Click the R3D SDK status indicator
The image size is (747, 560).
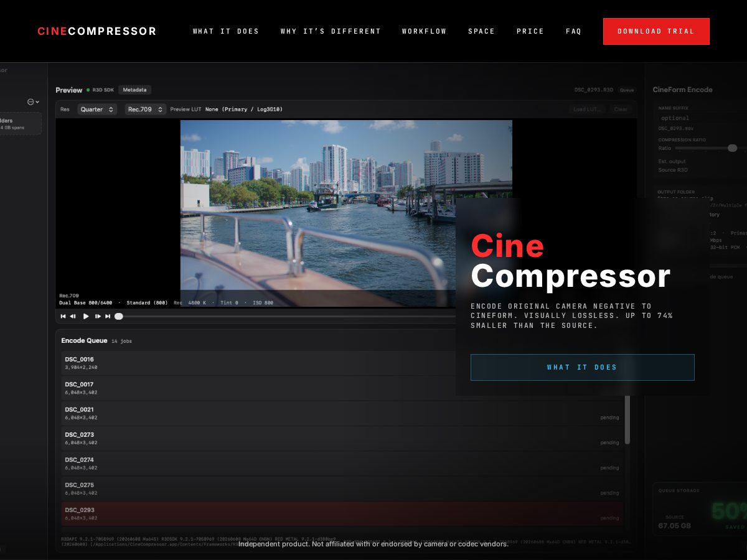pyautogui.click(x=100, y=90)
